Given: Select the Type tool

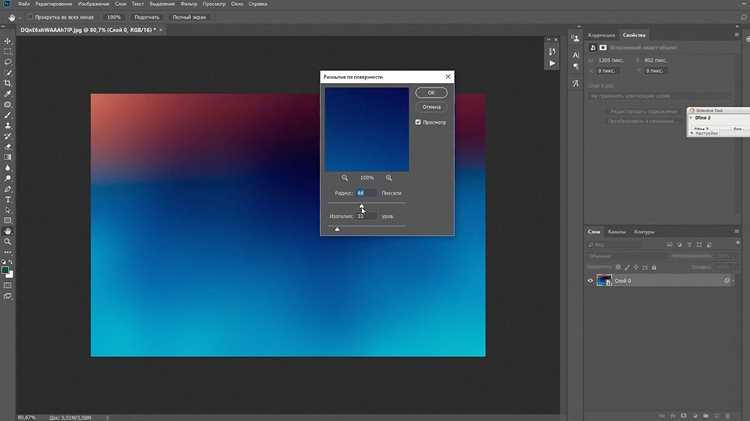Looking at the screenshot, I should (x=8, y=199).
